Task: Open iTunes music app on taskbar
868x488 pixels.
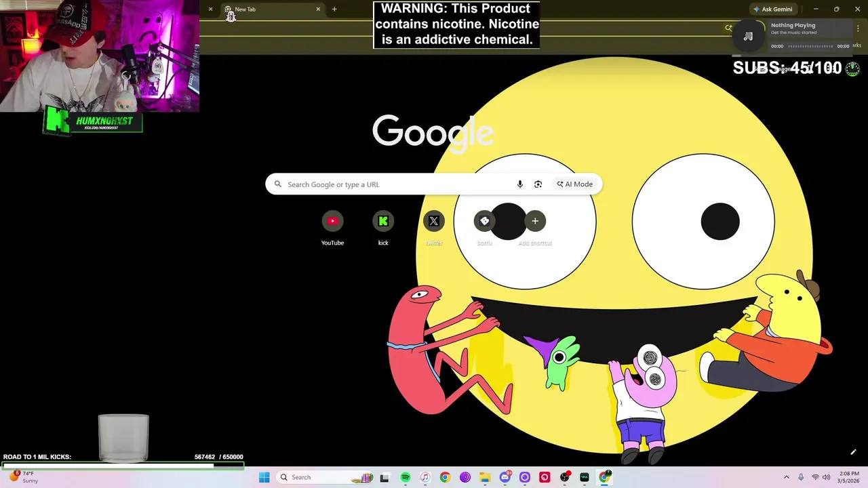Action: click(x=425, y=477)
